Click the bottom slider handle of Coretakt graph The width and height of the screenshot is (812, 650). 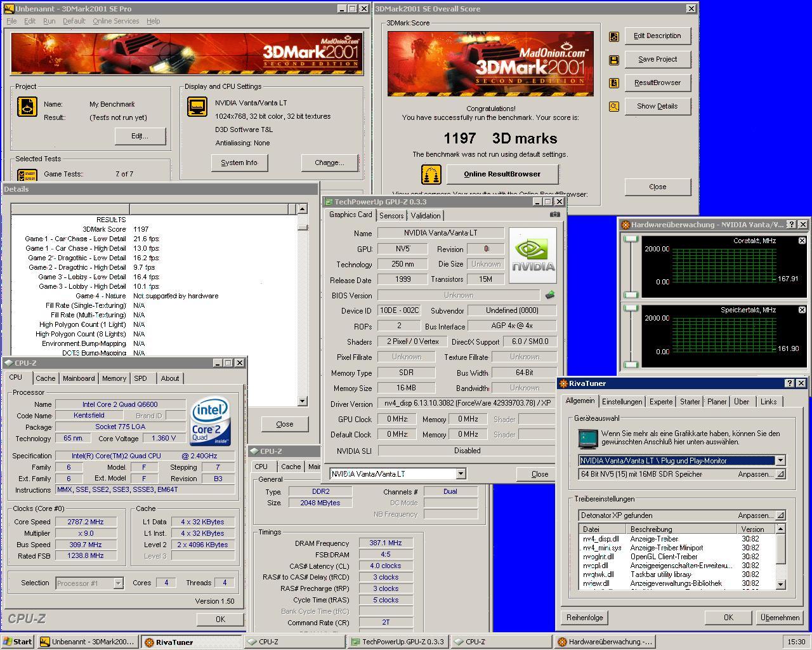click(631, 295)
